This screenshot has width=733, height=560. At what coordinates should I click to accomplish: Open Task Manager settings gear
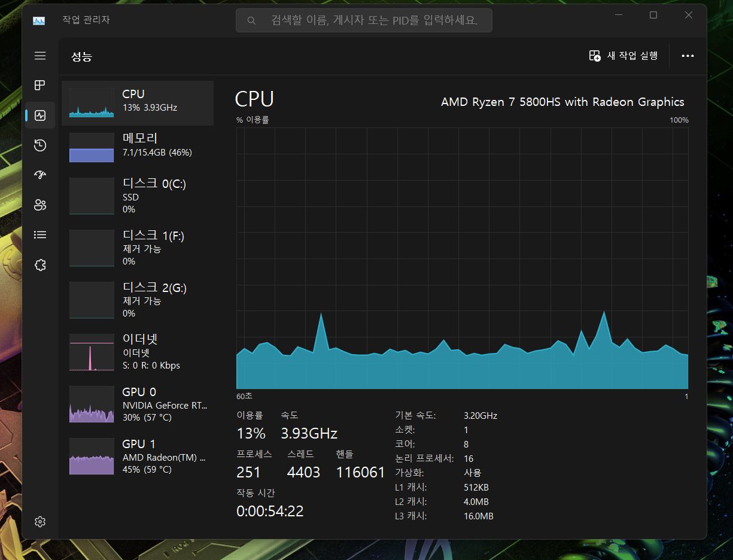(40, 522)
